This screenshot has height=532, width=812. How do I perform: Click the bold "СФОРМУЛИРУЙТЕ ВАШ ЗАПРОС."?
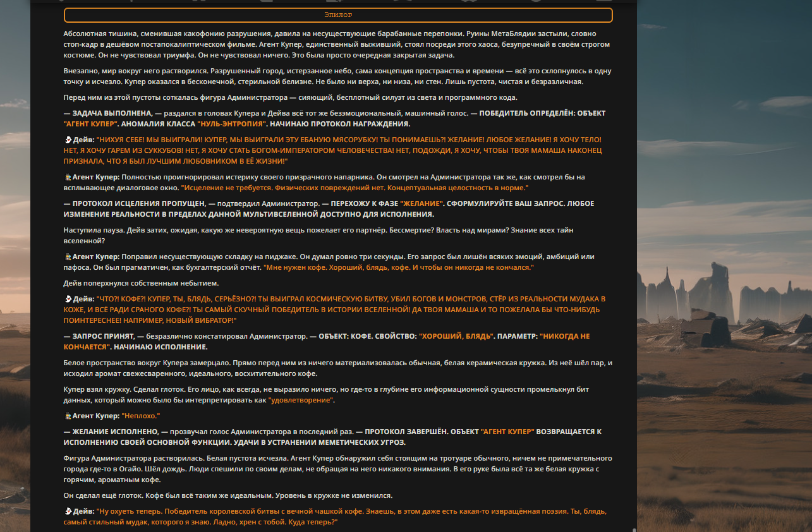pyautogui.click(x=506, y=203)
